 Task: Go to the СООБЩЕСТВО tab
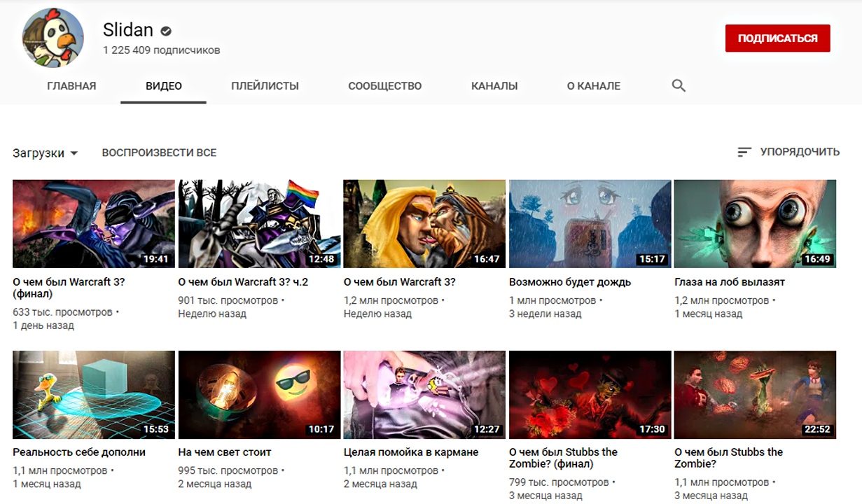point(384,86)
